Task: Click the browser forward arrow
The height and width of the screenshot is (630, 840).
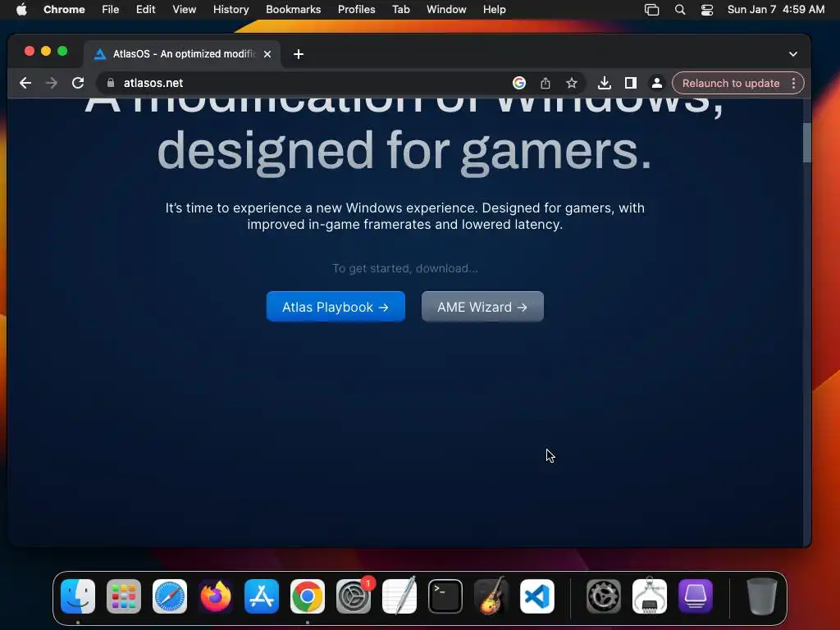Action: tap(52, 83)
